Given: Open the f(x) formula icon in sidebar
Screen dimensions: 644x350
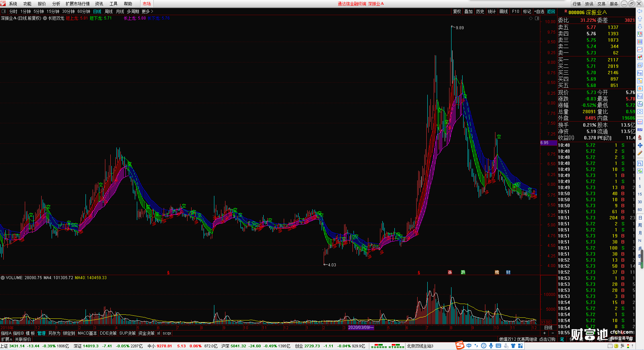Looking at the screenshot, I should (x=640, y=104).
